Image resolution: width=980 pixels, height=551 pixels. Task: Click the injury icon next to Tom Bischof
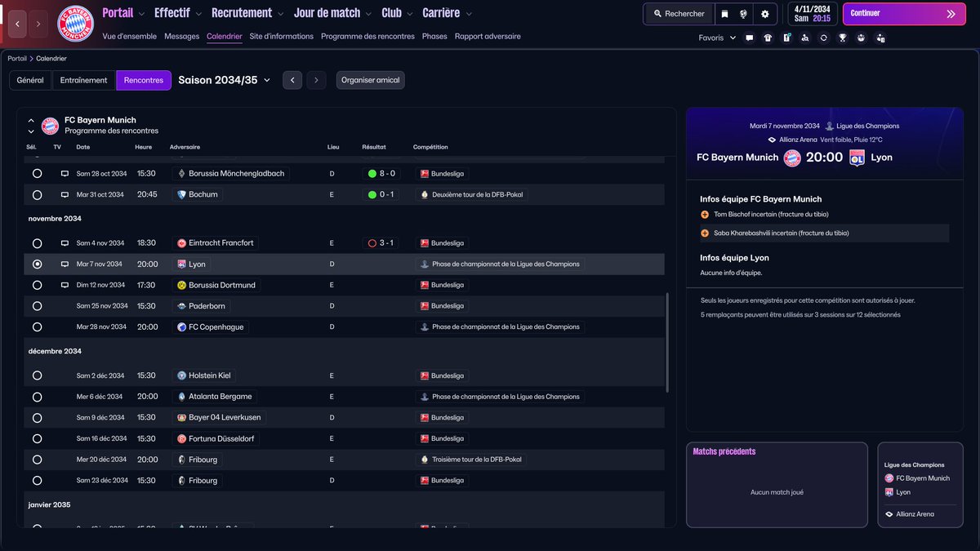[705, 215]
